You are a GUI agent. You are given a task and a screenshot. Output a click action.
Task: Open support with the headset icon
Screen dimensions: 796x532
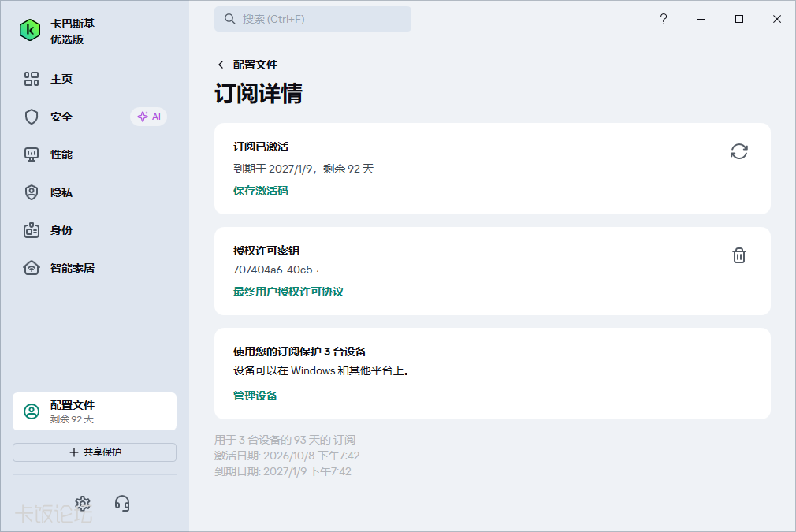pyautogui.click(x=122, y=504)
